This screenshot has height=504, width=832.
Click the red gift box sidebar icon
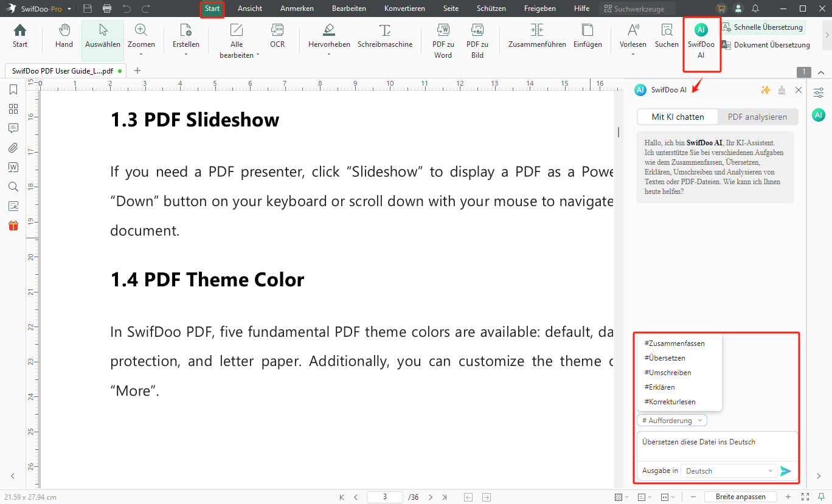click(x=13, y=226)
